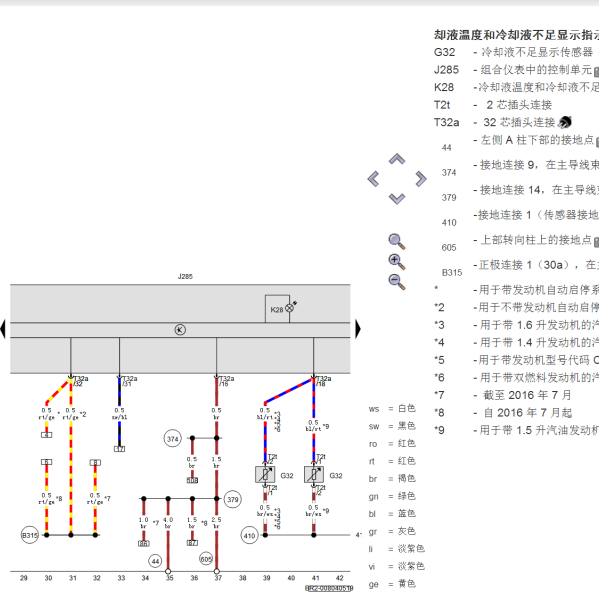Select the G32 sensor symbol on track 41
Image resolution: width=599 pixels, height=606 pixels.
[314, 475]
